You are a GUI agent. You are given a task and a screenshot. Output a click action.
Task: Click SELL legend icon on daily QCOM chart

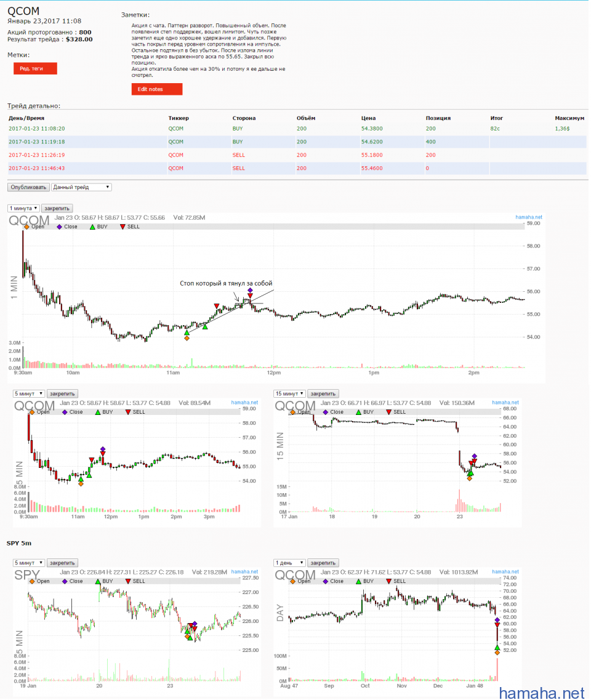click(x=389, y=581)
